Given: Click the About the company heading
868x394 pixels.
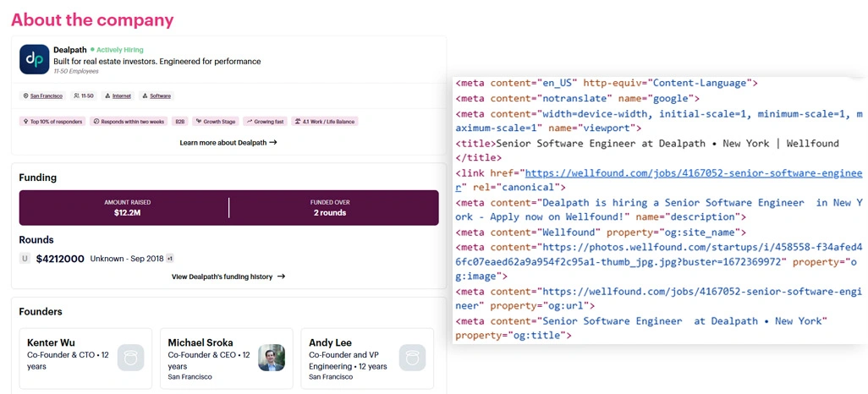Looking at the screenshot, I should (x=92, y=20).
